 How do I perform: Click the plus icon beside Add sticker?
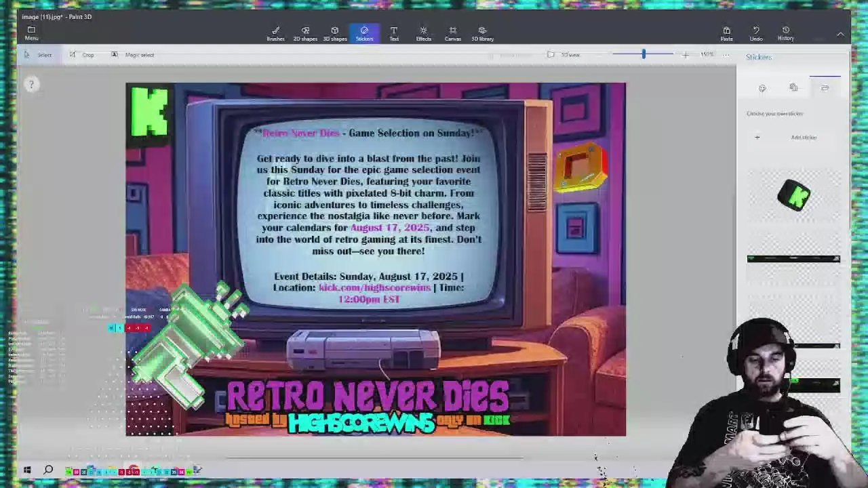(x=757, y=138)
